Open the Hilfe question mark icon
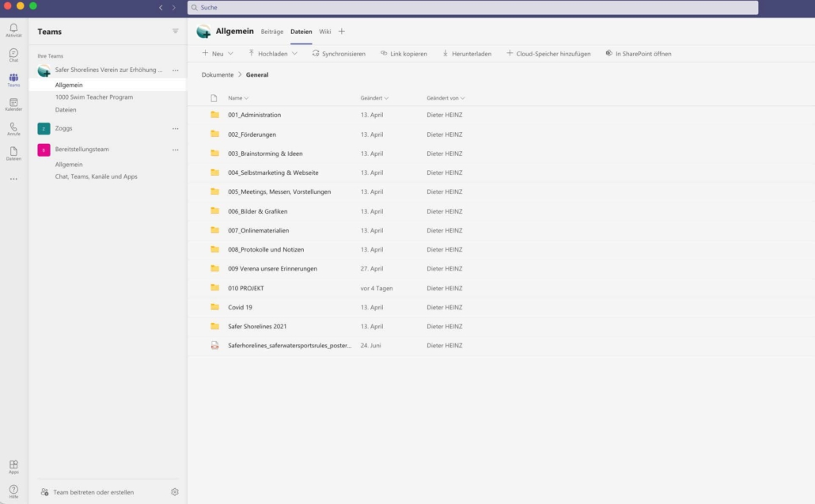 [x=13, y=491]
